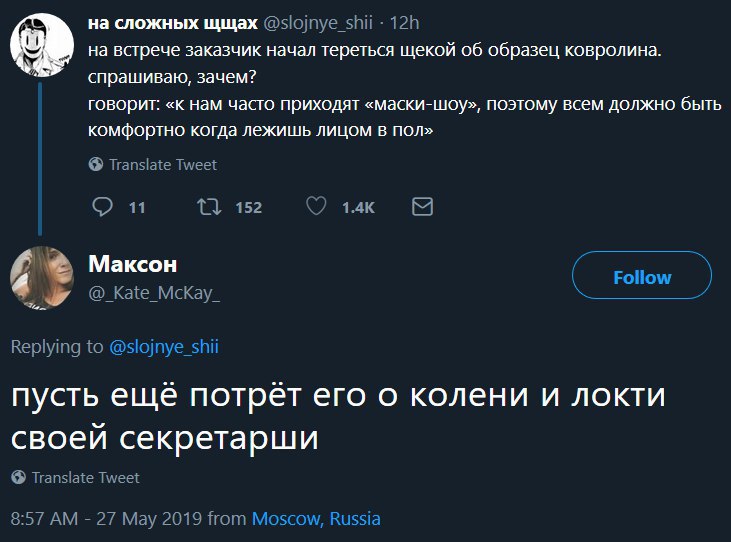The width and height of the screenshot is (731, 542).
Task: Open the Moscow, Russia location link
Action: 316,519
